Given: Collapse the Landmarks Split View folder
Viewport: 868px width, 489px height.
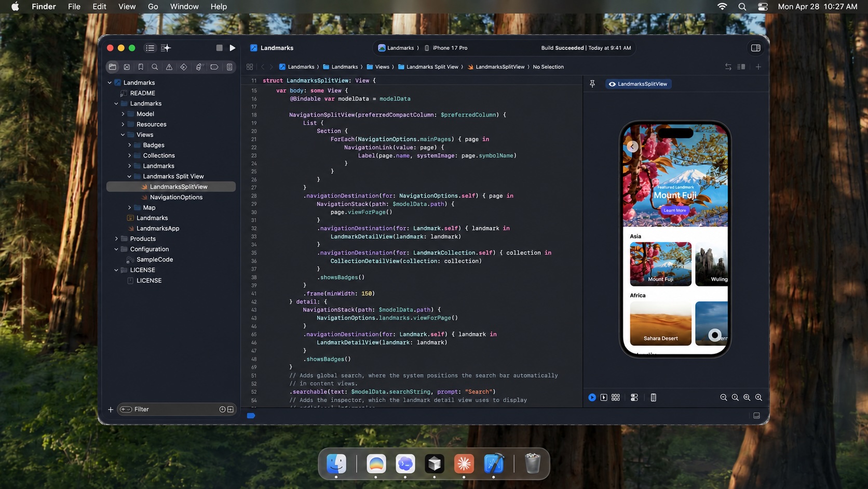Looking at the screenshot, I should (x=129, y=176).
